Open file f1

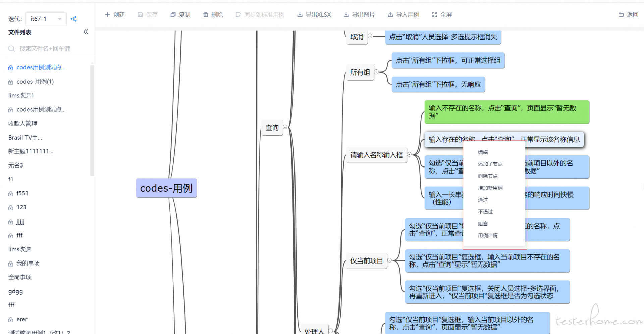11,179
